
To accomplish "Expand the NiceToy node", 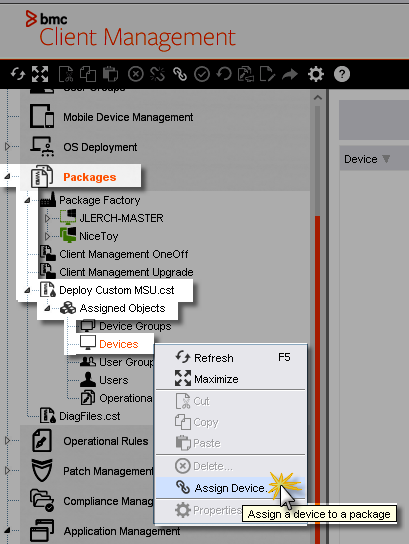I will tap(47, 236).
